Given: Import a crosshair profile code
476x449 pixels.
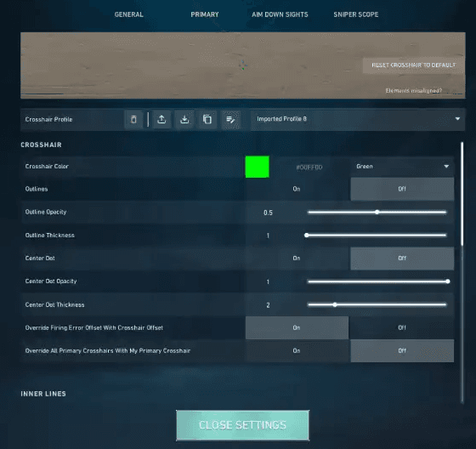Looking at the screenshot, I should click(x=184, y=119).
